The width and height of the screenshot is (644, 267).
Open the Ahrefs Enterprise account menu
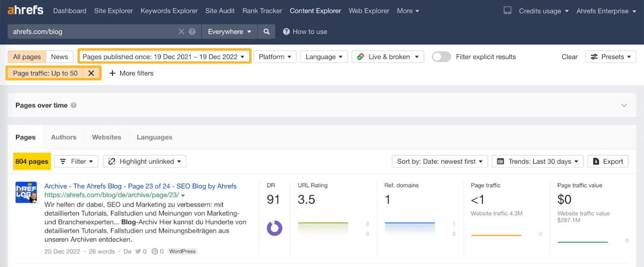point(606,11)
